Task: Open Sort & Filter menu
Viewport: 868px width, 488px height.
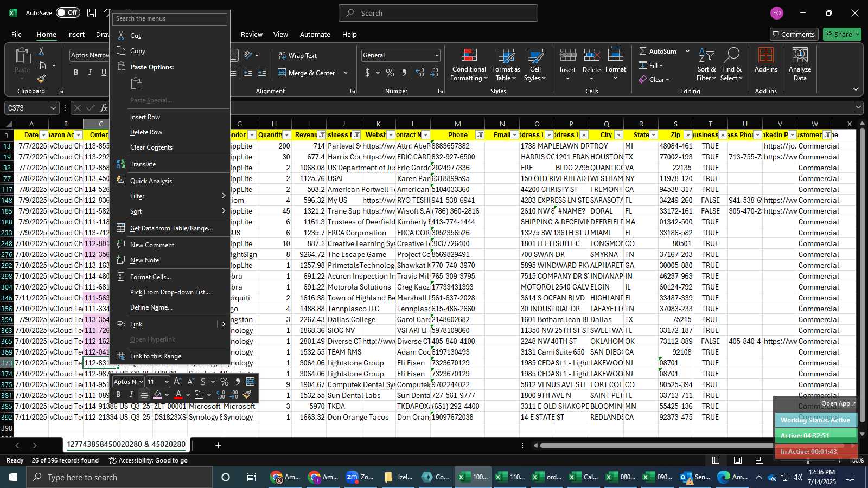Action: [706, 65]
